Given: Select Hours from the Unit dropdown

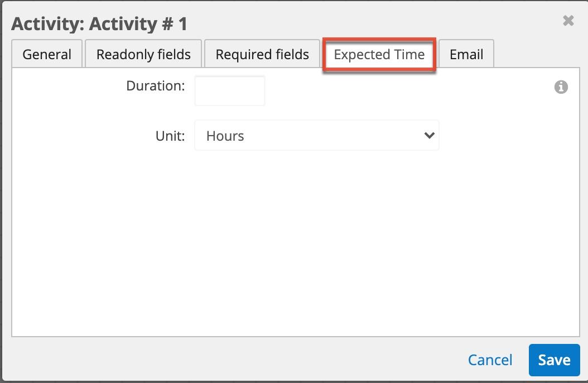Looking at the screenshot, I should (x=317, y=135).
